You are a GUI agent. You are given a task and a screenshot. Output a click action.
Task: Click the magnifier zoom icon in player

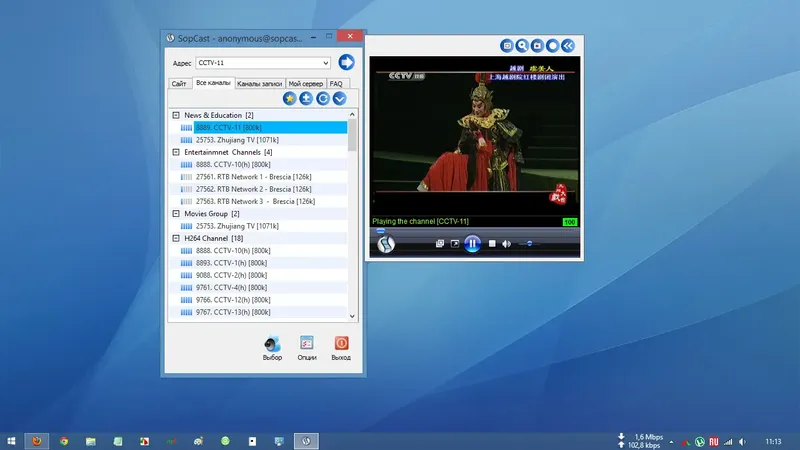(522, 46)
